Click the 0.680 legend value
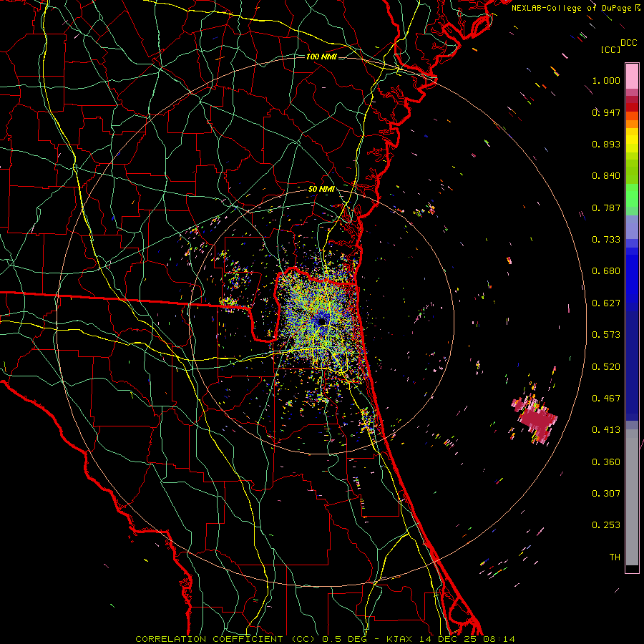The height and width of the screenshot is (644, 644). pos(606,271)
